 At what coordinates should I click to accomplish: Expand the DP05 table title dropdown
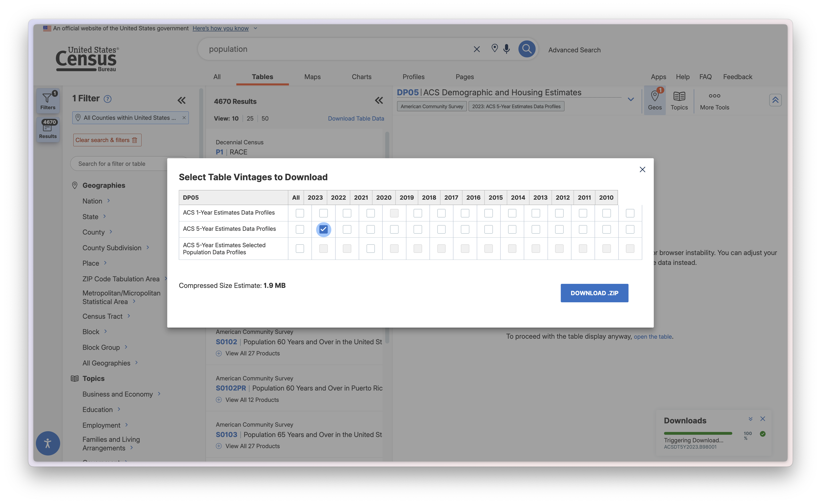pos(630,99)
